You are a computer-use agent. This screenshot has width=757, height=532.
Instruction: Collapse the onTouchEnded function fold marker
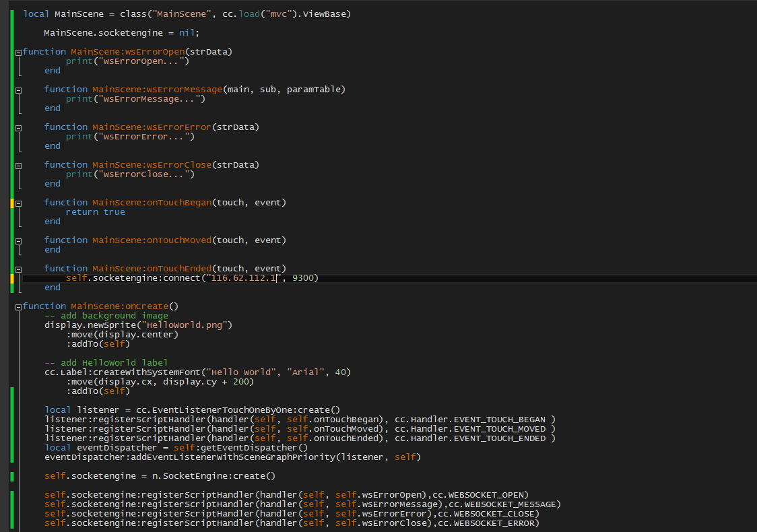[x=18, y=269]
